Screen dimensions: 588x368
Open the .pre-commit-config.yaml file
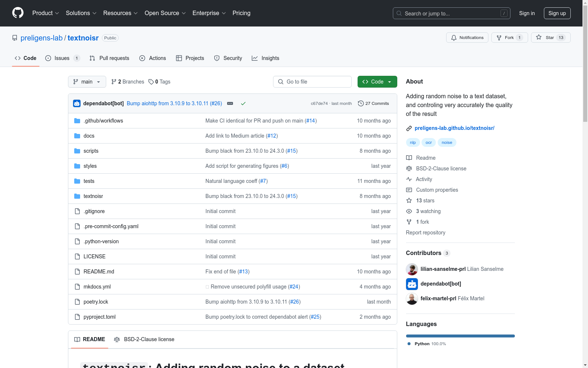pyautogui.click(x=111, y=226)
